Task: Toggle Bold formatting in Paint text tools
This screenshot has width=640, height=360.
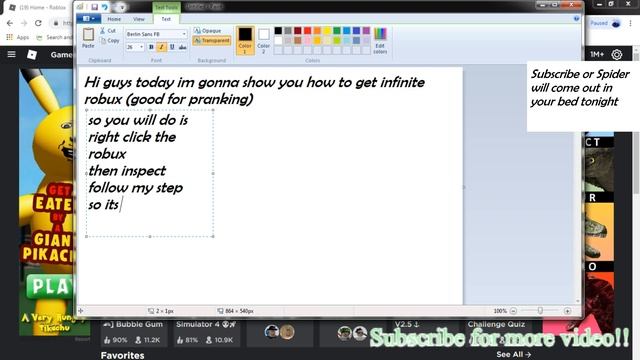Action: click(x=151, y=47)
